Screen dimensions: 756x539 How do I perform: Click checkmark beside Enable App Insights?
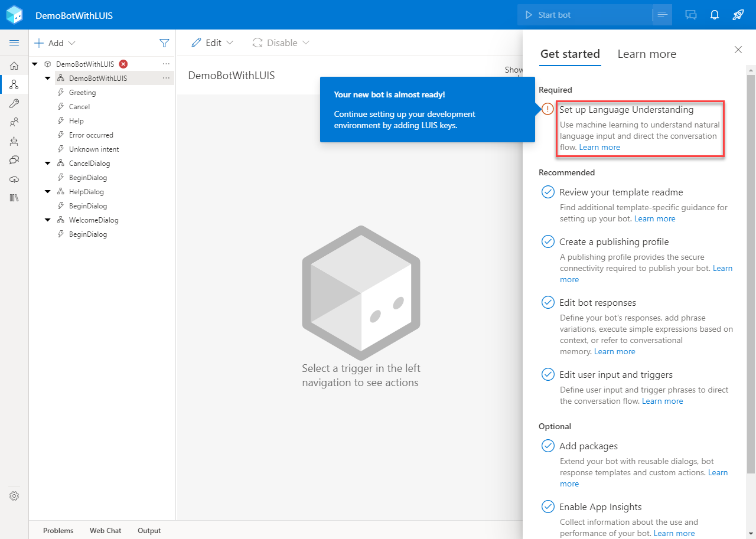pos(548,507)
